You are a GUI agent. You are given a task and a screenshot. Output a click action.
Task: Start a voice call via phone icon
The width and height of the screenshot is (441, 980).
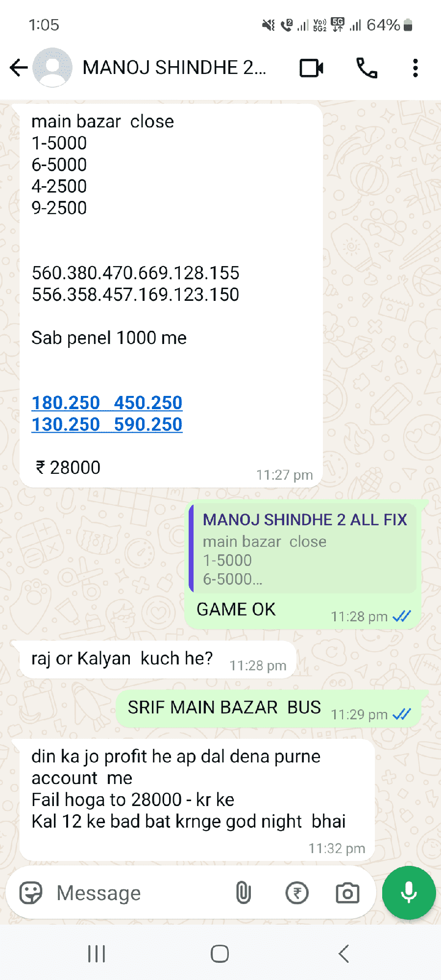tap(367, 68)
